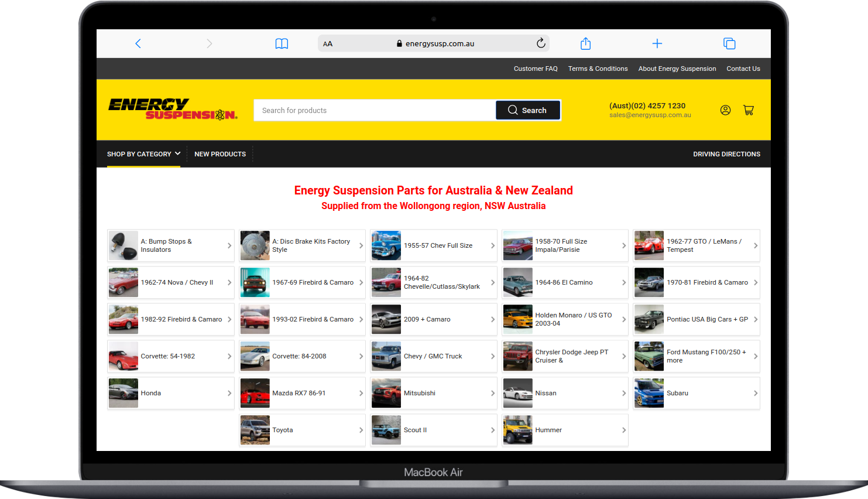Reload the page with the refresh icon
The height and width of the screenshot is (499, 868).
541,43
